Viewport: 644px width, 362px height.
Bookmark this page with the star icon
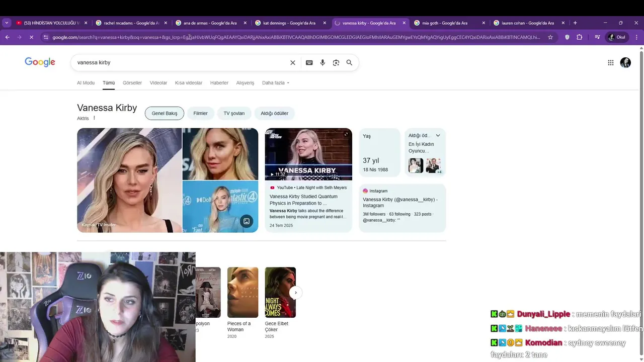[x=550, y=37]
